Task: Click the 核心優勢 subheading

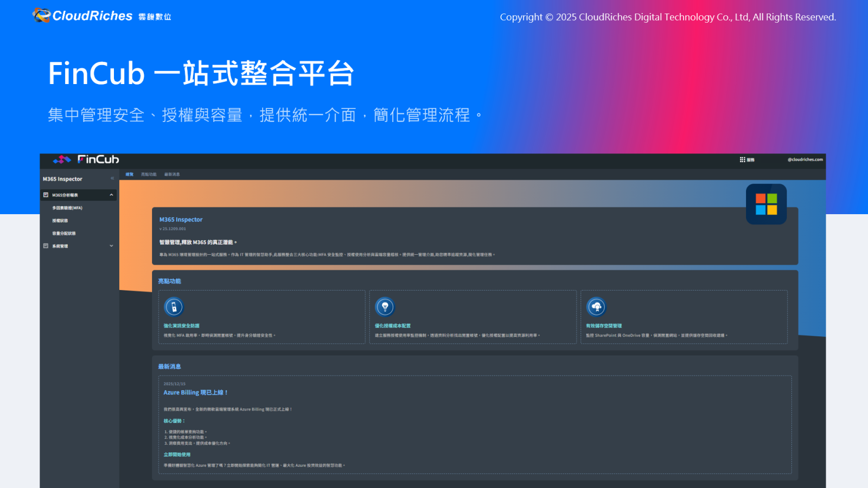Action: point(175,421)
